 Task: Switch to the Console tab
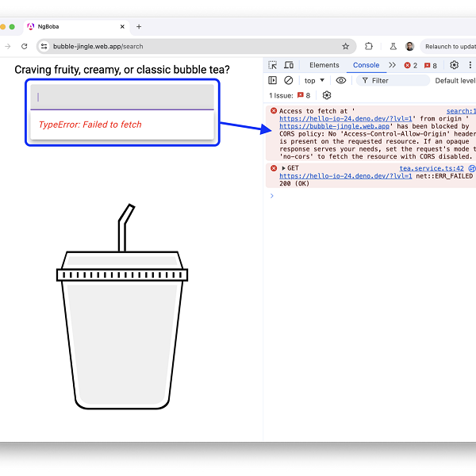(x=366, y=65)
